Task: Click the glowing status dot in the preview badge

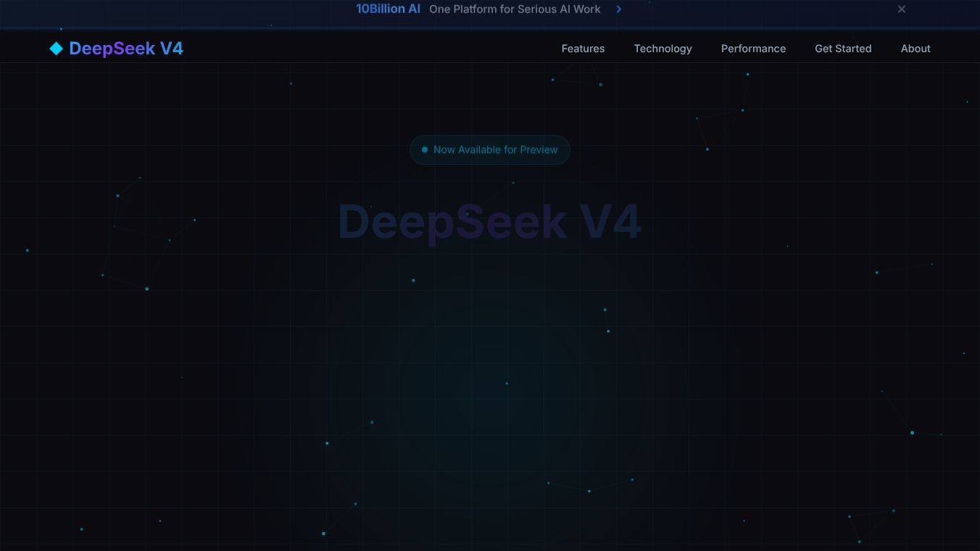Action: pos(425,149)
